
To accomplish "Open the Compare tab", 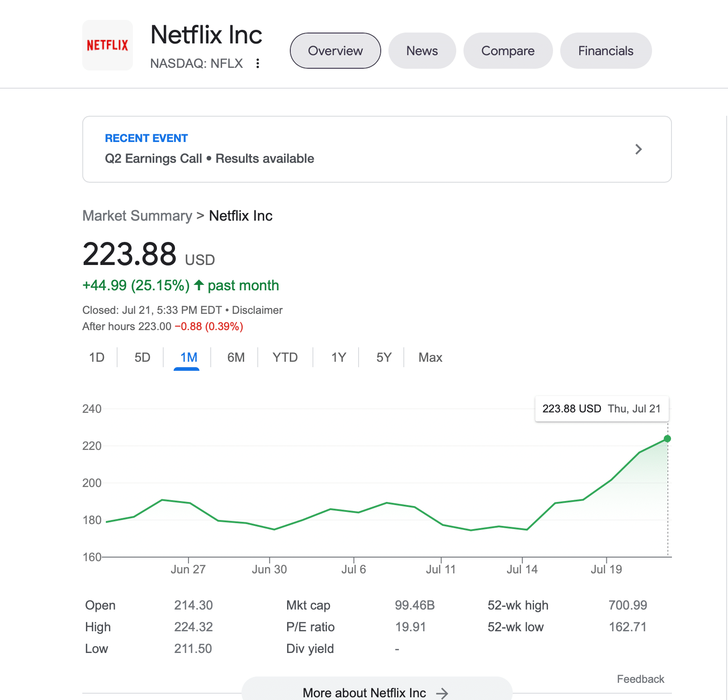I will click(508, 51).
